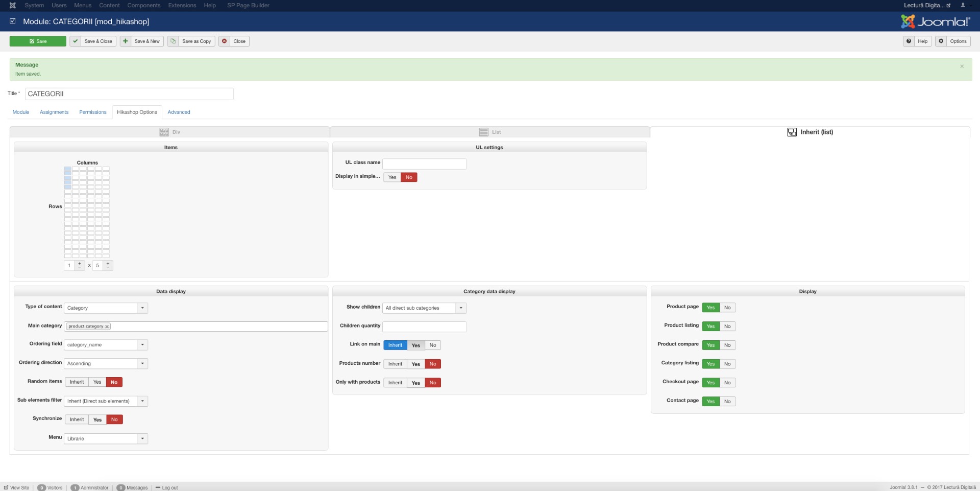This screenshot has height=491, width=980.
Task: Click the View Site link
Action: coord(19,487)
